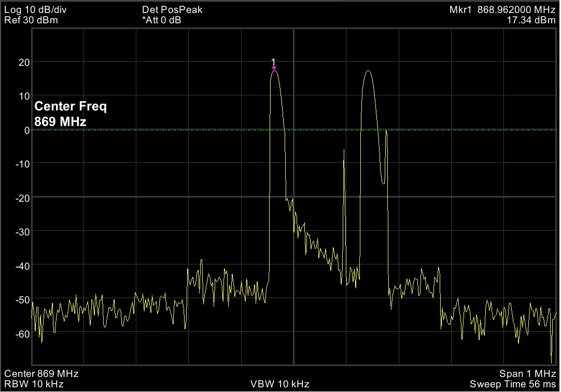Click the green dashed 0 dBm display line
Screen dimensions: 561x392
tap(156, 130)
